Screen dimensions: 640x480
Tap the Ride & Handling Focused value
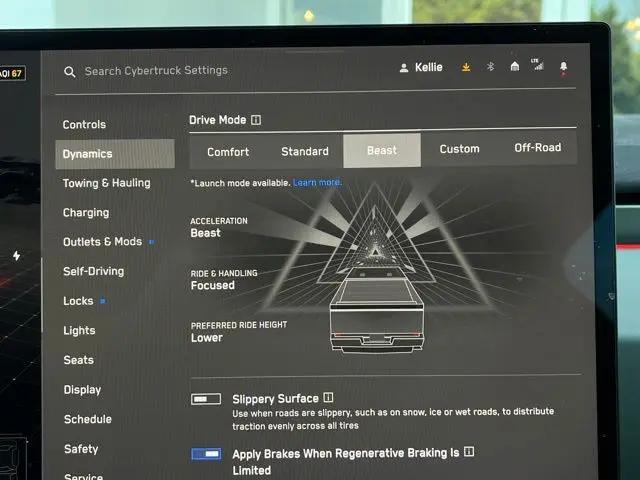click(x=213, y=285)
